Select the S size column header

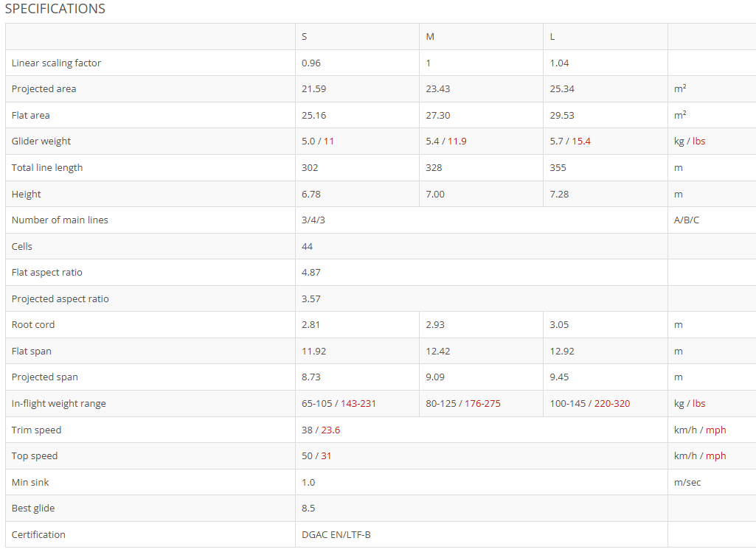click(x=305, y=37)
